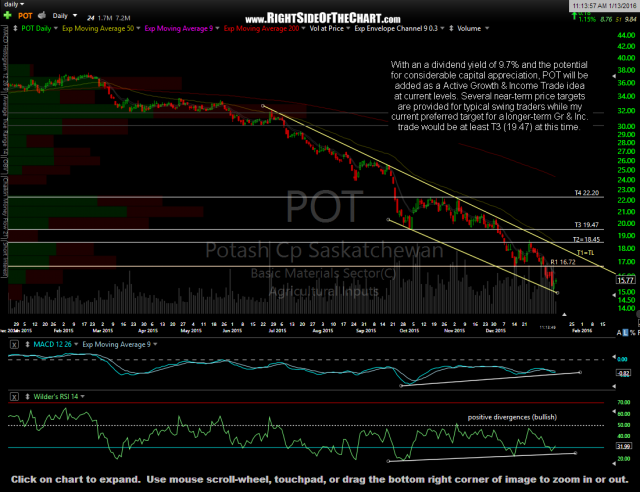Close the MACD pane with its X box

(x=14, y=345)
